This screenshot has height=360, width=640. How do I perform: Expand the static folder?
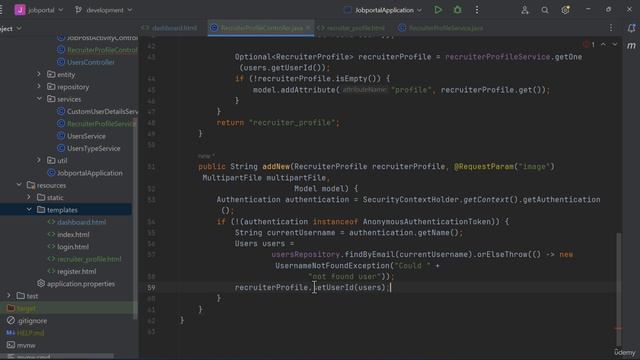(x=29, y=197)
